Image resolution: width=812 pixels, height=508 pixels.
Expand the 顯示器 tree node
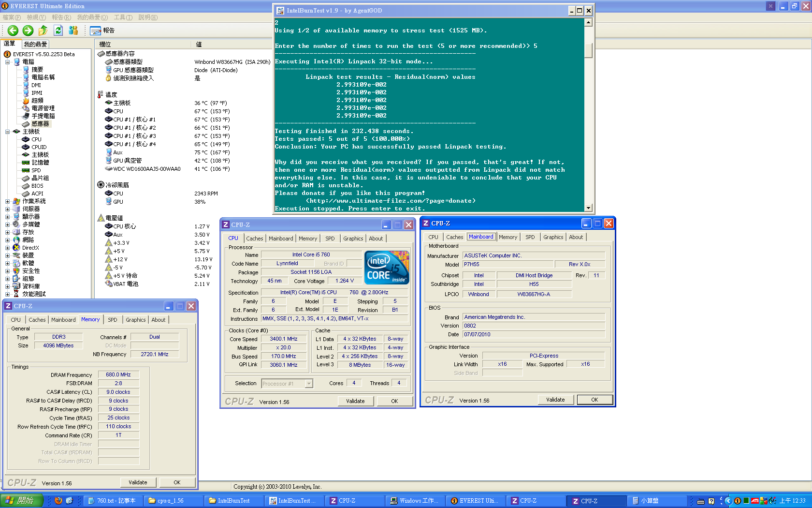[7, 217]
